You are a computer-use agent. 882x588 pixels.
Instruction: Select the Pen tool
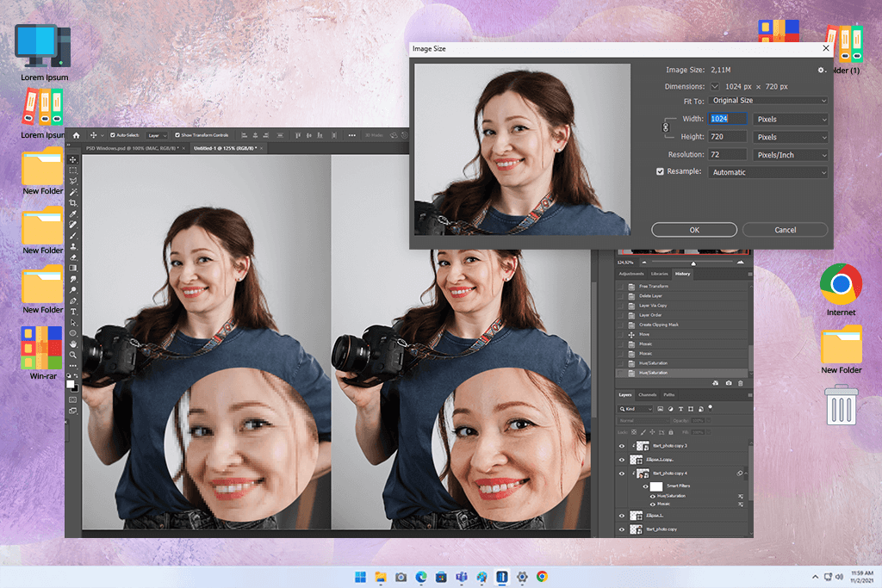[x=72, y=300]
